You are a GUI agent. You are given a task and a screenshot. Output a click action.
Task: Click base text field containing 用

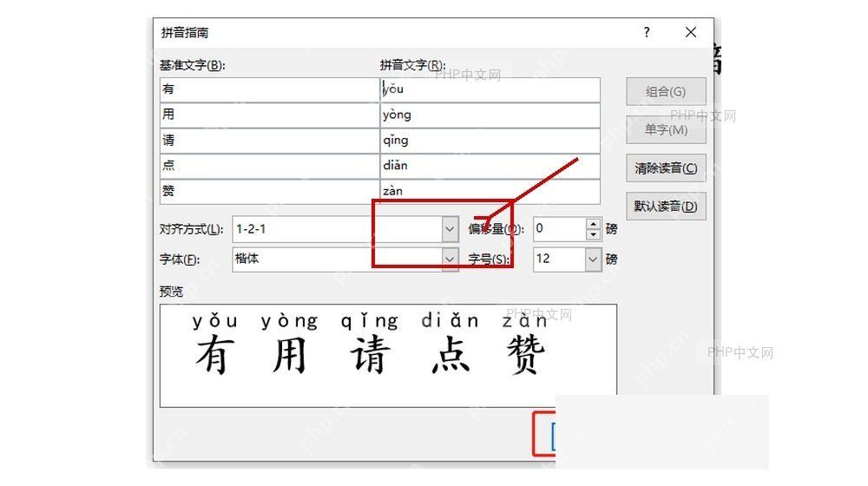coord(270,115)
